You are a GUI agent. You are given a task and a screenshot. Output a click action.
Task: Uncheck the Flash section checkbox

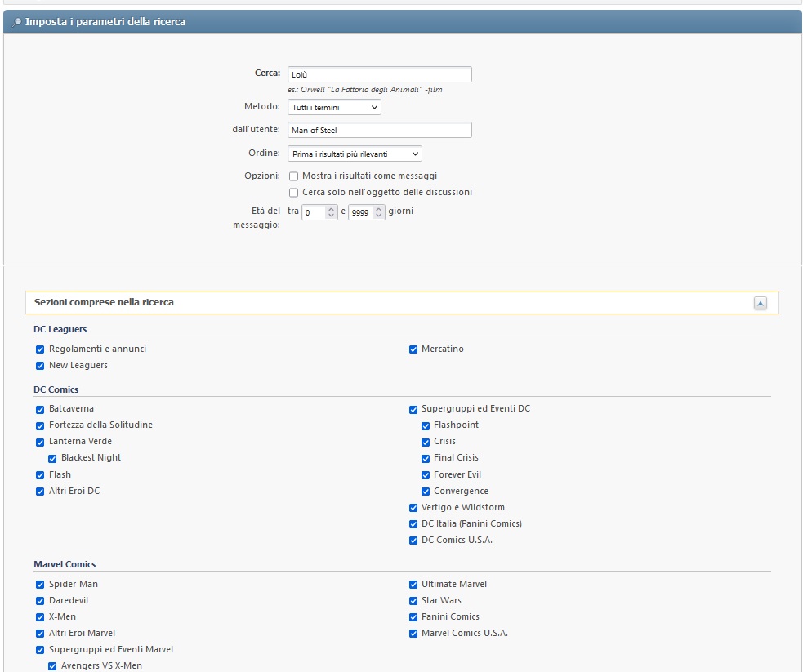(x=40, y=475)
